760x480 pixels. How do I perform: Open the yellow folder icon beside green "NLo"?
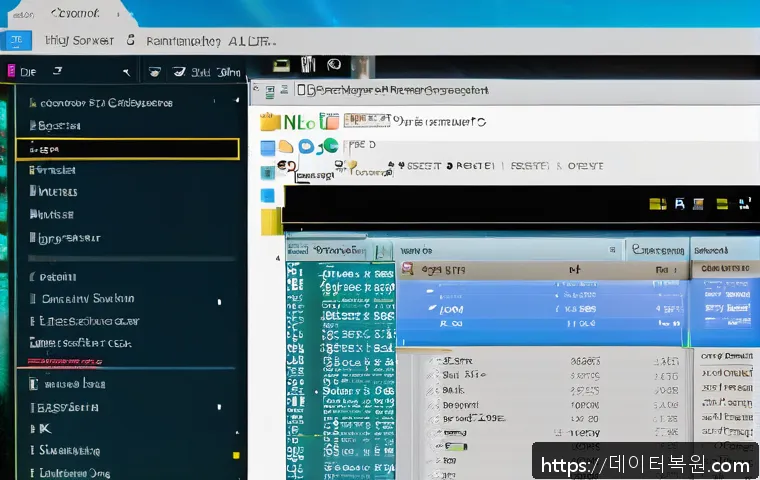click(270, 122)
